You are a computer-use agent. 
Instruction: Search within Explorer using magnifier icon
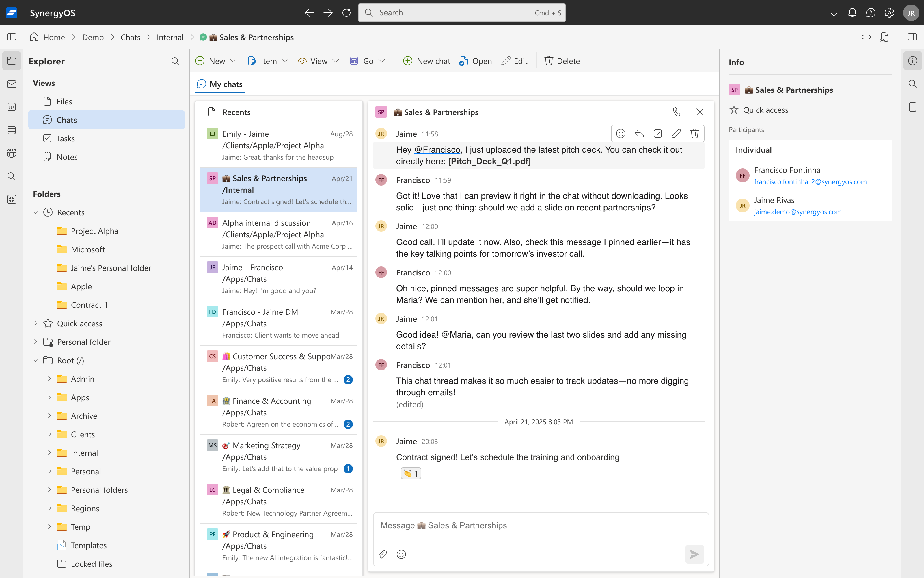[175, 61]
